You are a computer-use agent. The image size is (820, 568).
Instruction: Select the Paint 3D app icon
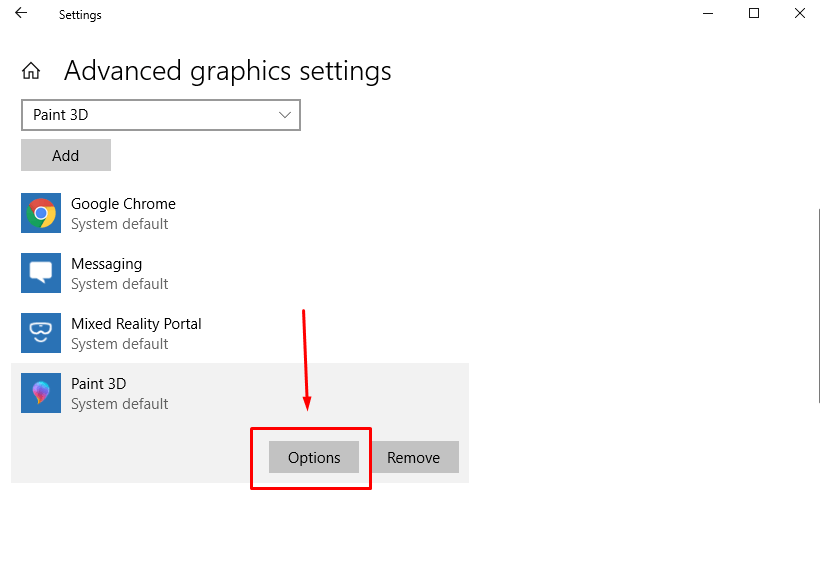pos(41,393)
